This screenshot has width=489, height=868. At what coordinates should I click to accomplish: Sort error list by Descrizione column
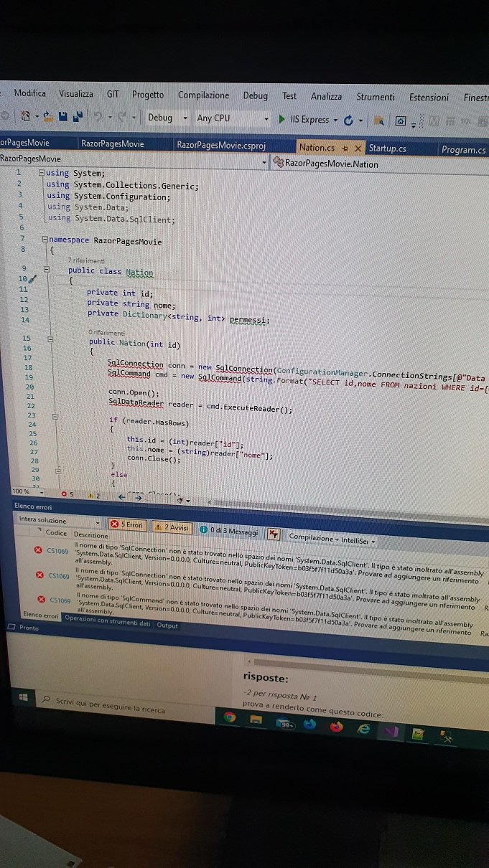(x=90, y=535)
